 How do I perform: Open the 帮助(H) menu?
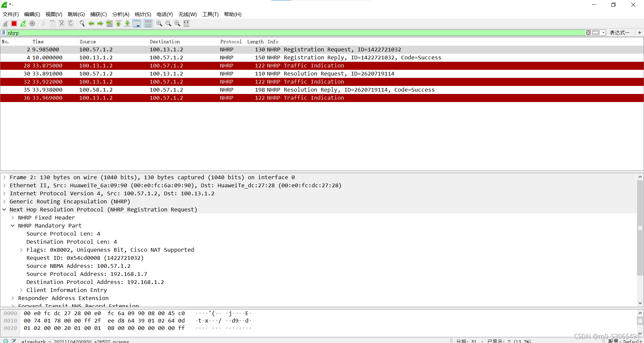pyautogui.click(x=233, y=14)
